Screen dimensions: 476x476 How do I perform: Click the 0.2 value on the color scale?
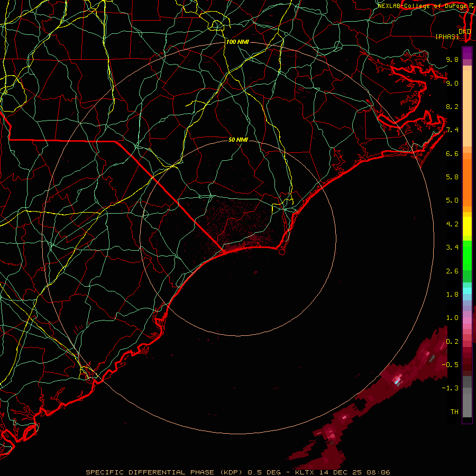pyautogui.click(x=452, y=342)
